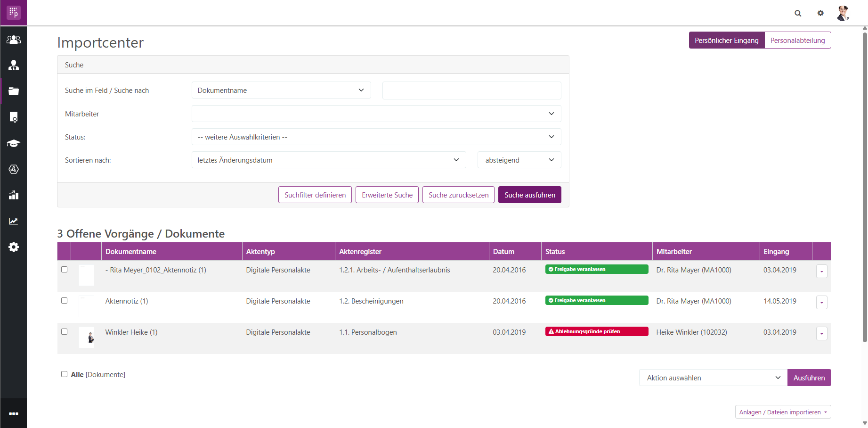
Task: Open the Dokumentname search field dropdown
Action: [281, 91]
